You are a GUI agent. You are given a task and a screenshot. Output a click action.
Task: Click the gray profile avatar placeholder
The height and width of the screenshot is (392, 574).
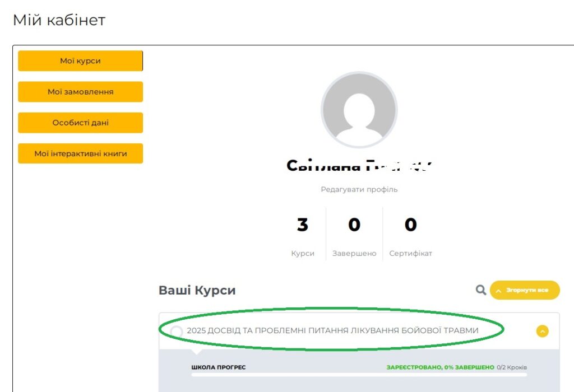pos(359,110)
